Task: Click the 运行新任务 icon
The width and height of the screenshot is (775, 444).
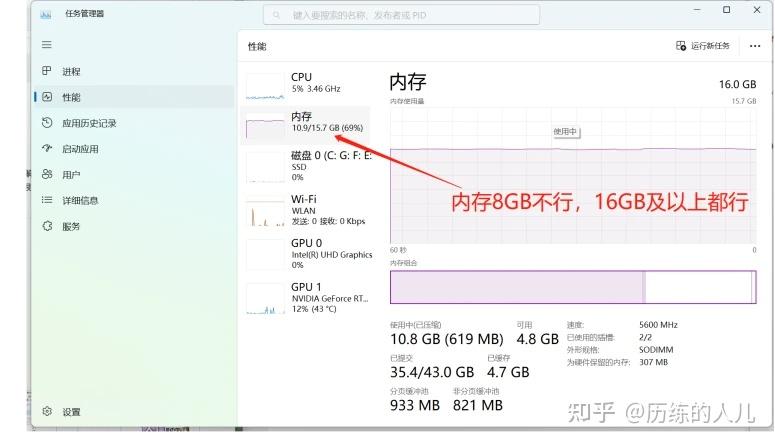Action: (x=681, y=46)
